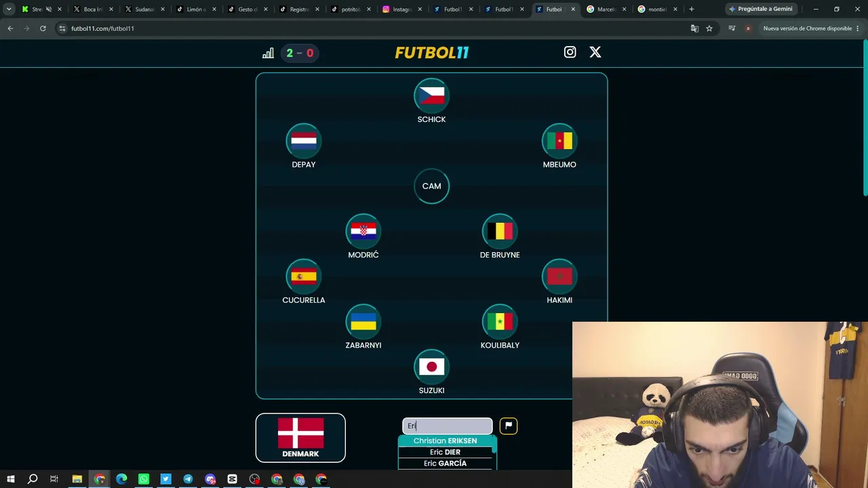Image resolution: width=868 pixels, height=488 pixels.
Task: Click the address bar URL
Action: click(102, 28)
